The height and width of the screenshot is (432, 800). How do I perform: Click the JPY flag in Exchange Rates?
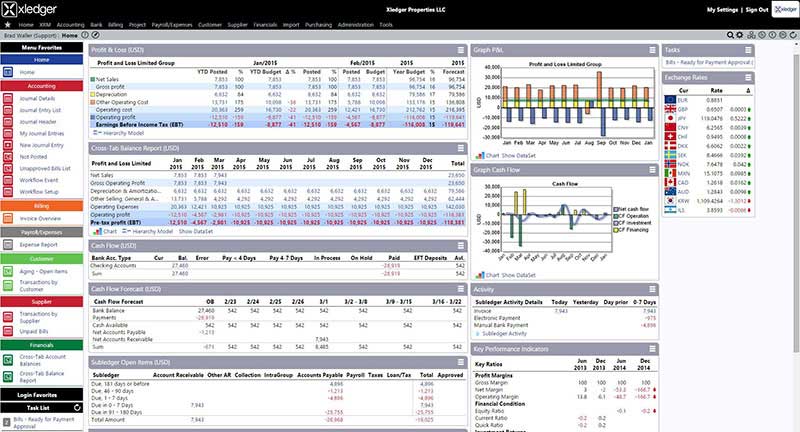(x=670, y=118)
